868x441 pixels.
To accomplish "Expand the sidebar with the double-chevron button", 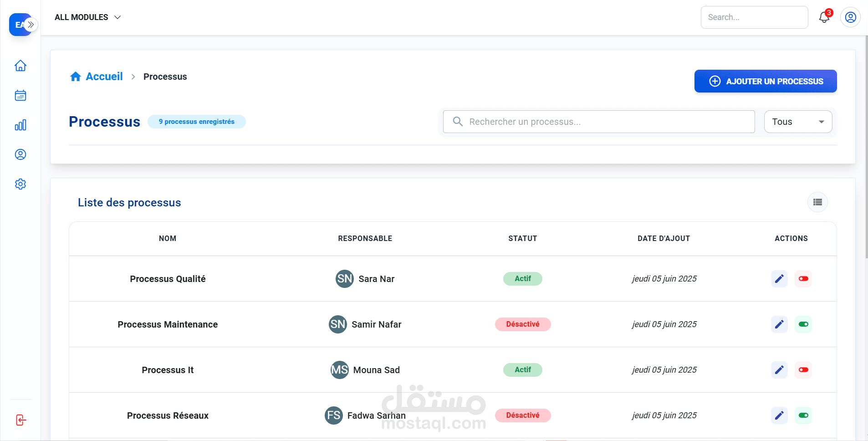I will 31,25.
